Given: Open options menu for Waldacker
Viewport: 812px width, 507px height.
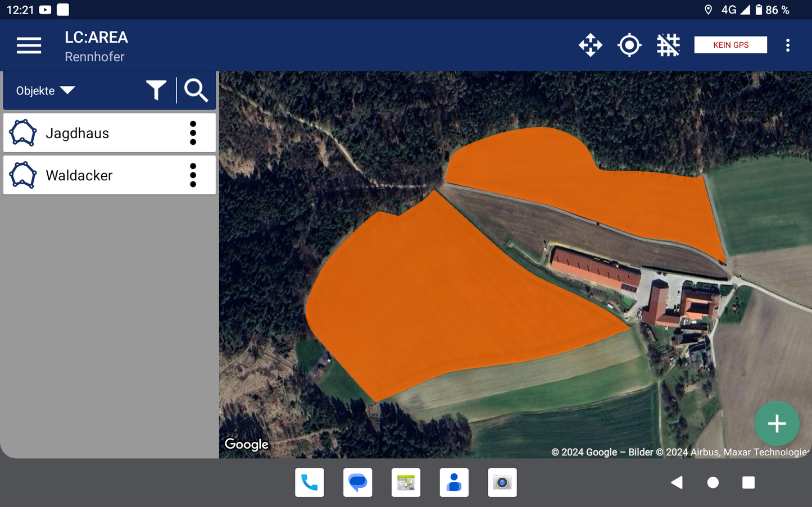Looking at the screenshot, I should coord(193,175).
